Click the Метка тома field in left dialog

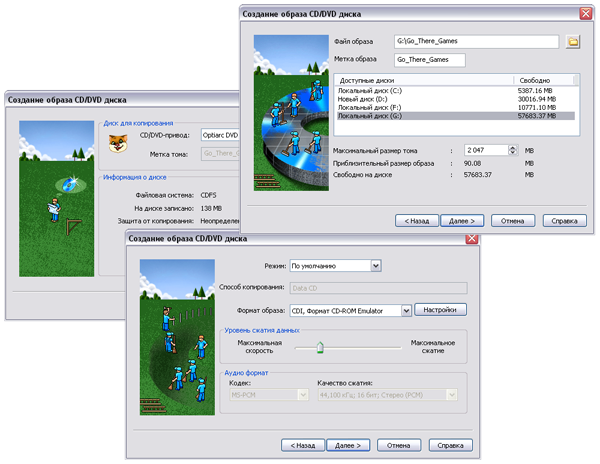(x=220, y=154)
